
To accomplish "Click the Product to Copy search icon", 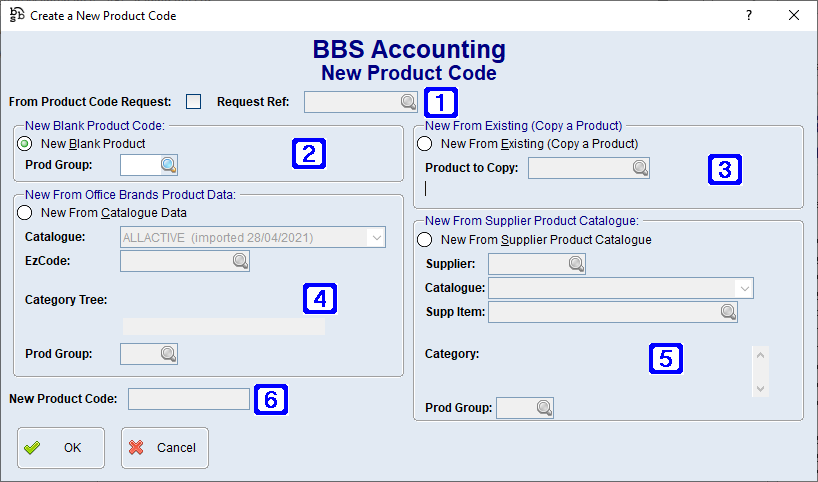I will click(x=640, y=168).
